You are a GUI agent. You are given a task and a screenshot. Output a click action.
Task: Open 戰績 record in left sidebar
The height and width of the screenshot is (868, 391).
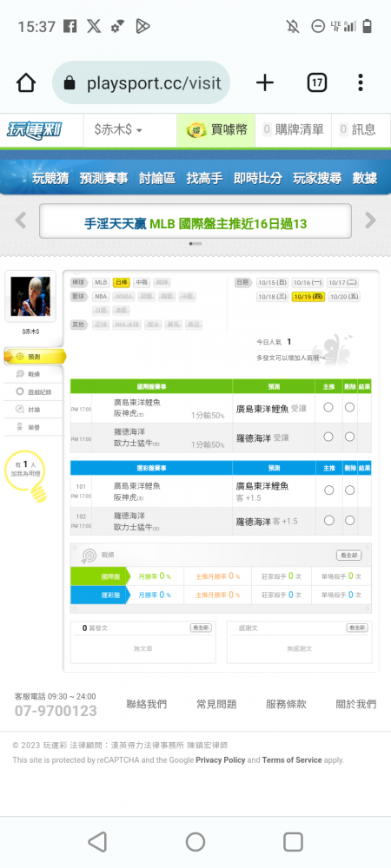pos(33,374)
